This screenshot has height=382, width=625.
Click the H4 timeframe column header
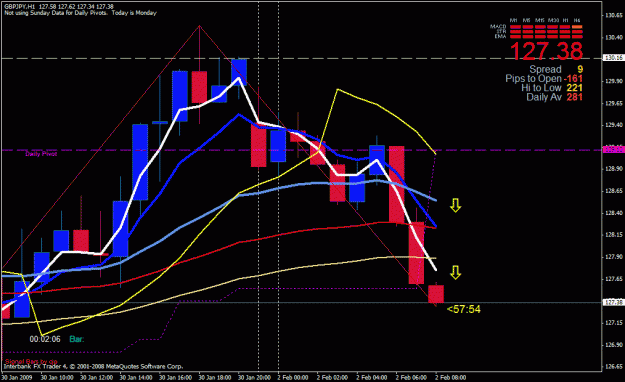click(577, 20)
